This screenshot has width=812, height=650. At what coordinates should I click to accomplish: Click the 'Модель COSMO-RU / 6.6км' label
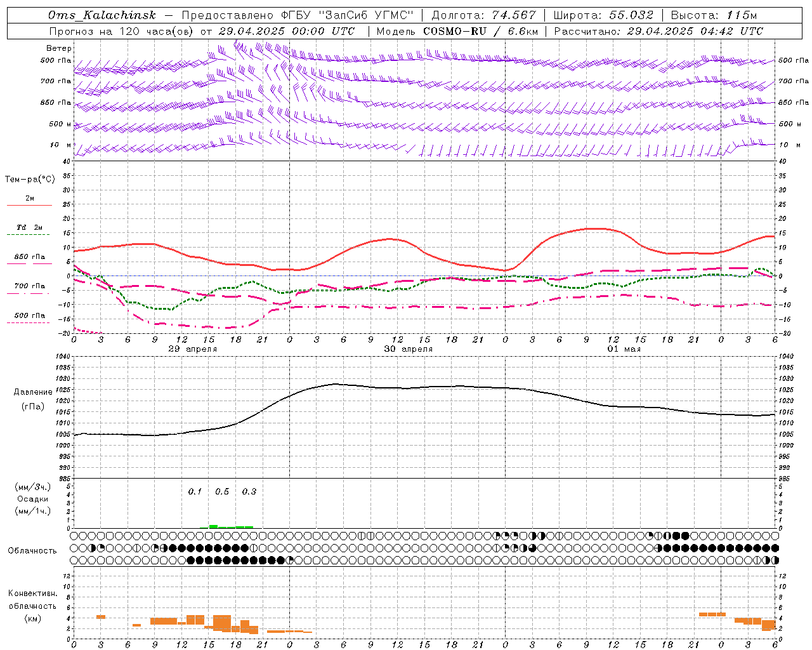coord(457,31)
